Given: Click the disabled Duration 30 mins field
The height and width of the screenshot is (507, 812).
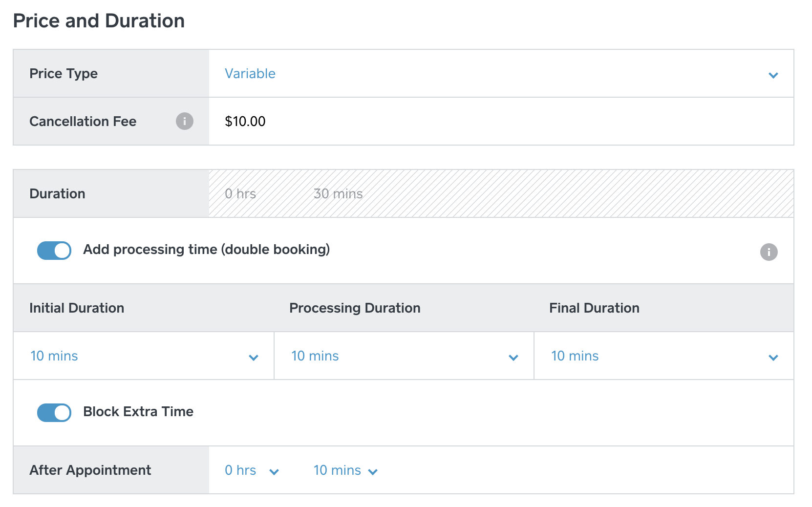Looking at the screenshot, I should click(x=338, y=194).
